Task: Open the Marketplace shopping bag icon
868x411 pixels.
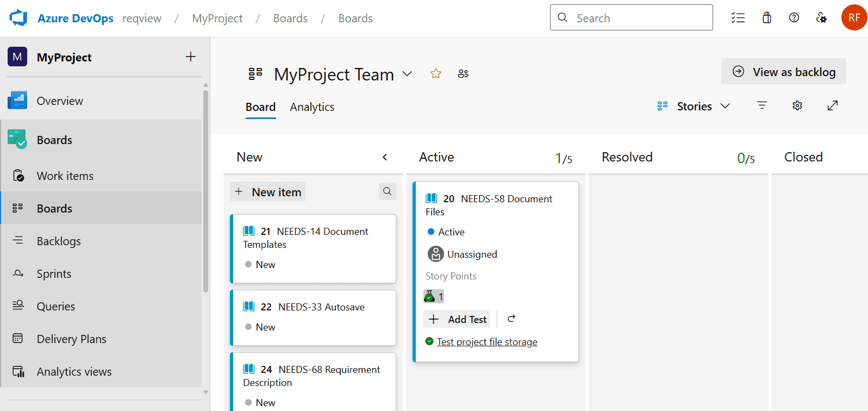Action: 766,18
